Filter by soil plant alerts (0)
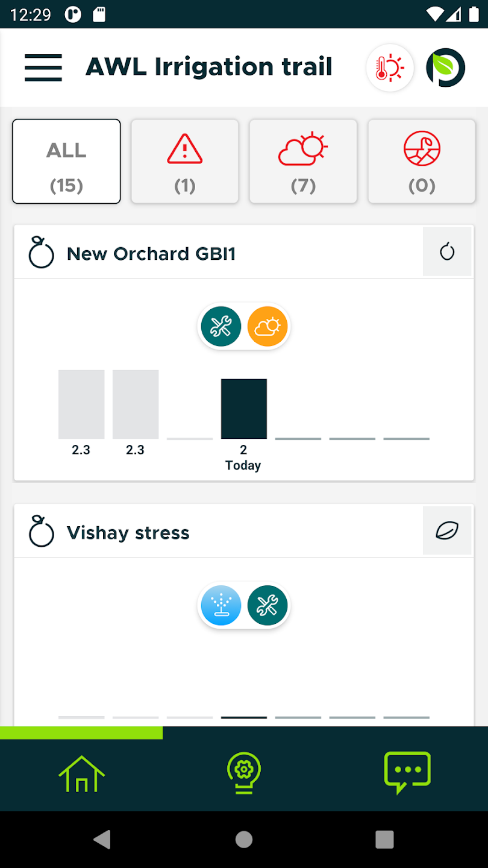Viewport: 488px width, 868px height. (422, 162)
